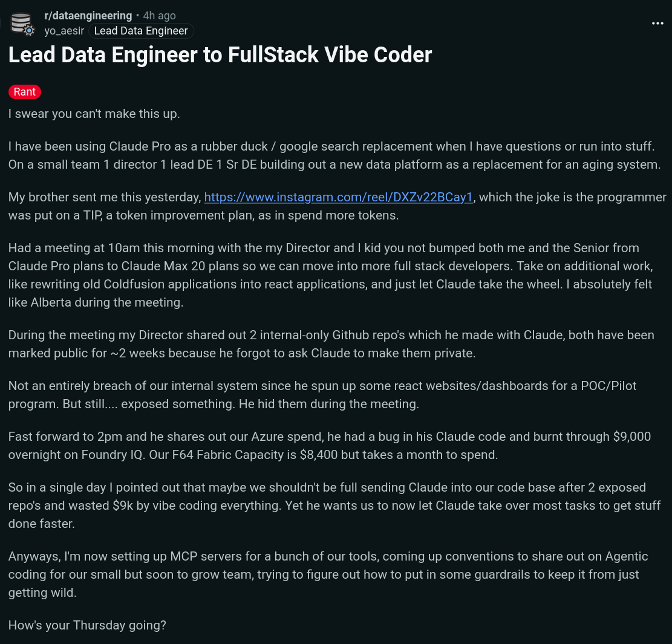672x644 pixels.
Task: Visit the yo_aesir user profile
Action: pyautogui.click(x=64, y=31)
